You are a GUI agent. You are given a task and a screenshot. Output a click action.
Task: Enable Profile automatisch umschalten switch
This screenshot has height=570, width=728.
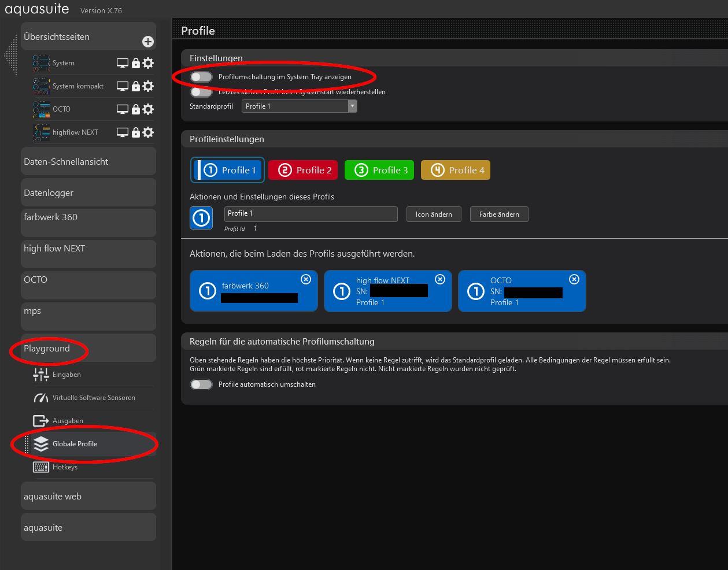pos(201,384)
